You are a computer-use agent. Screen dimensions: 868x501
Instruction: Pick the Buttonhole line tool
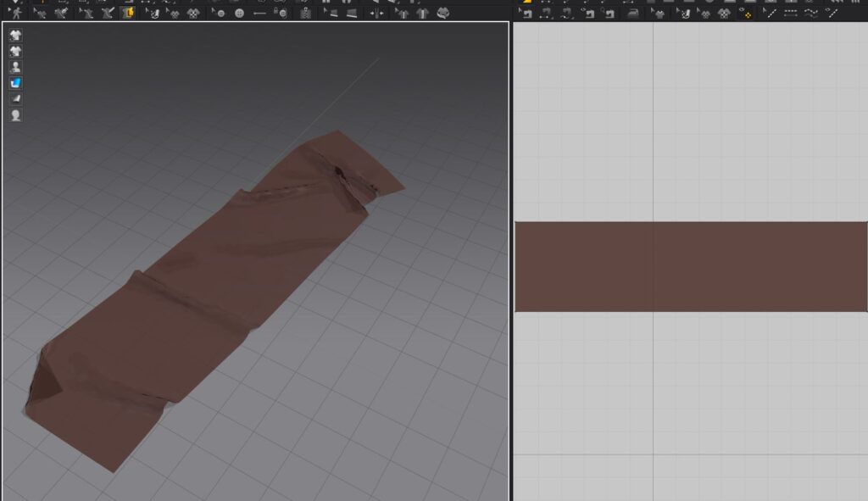click(259, 13)
